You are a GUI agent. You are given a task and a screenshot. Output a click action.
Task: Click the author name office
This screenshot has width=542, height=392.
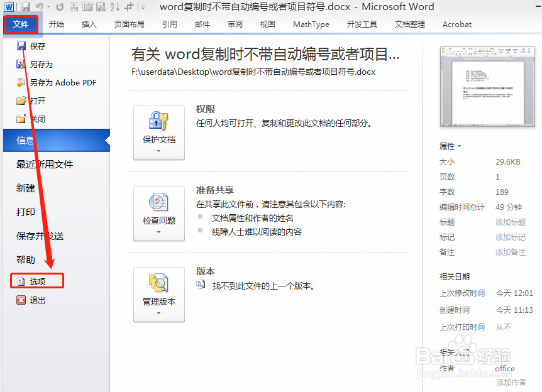(505, 369)
